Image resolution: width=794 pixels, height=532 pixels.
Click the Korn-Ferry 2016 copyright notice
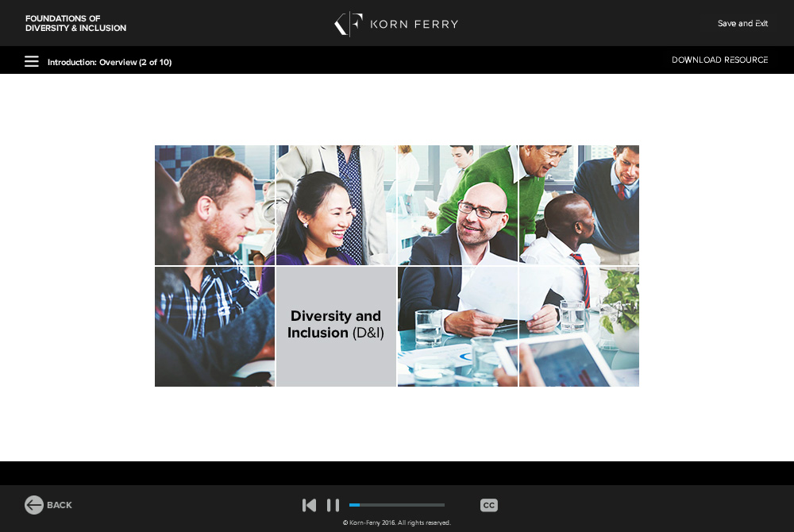point(396,522)
